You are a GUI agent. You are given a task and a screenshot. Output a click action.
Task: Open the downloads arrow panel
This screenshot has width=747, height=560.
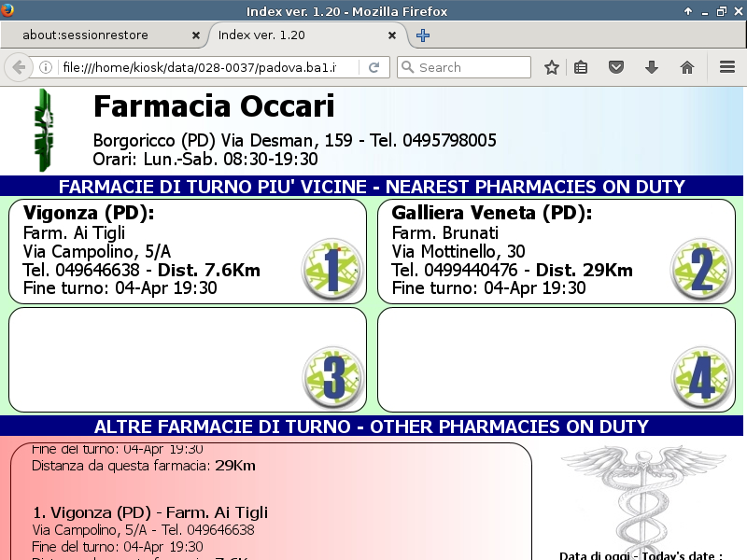[x=652, y=67]
